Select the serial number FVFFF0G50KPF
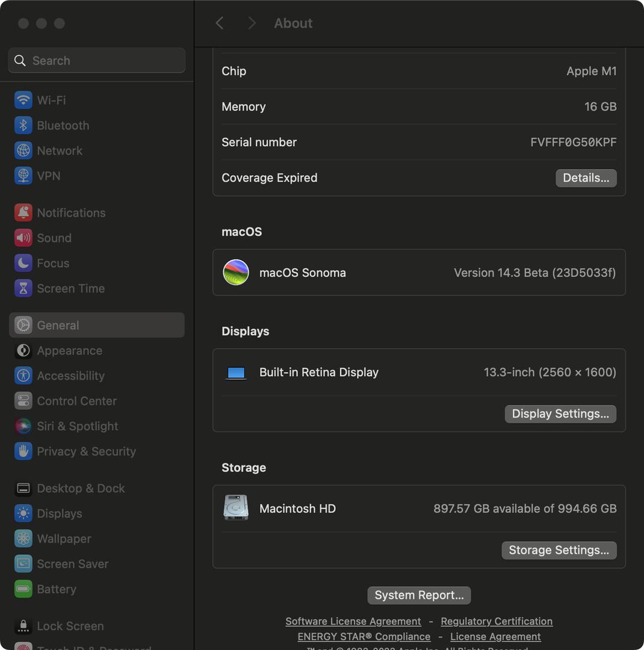644x650 pixels. point(573,142)
